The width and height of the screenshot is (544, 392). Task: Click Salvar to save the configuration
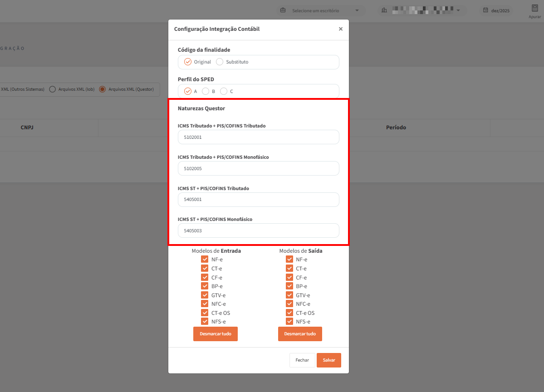point(328,360)
